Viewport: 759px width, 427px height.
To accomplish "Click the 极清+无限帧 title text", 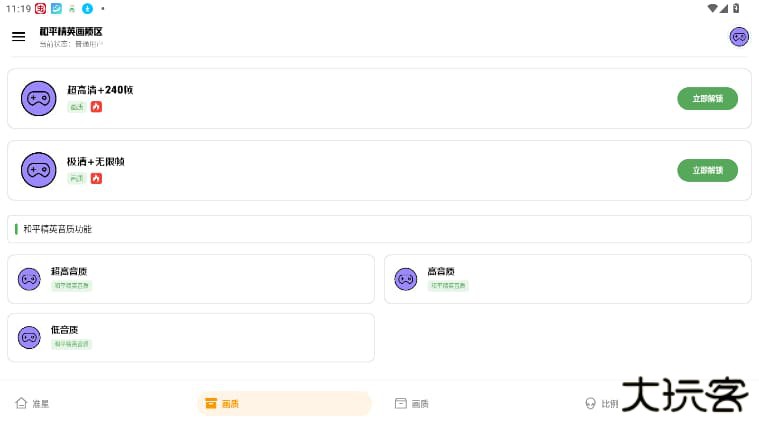I will [x=96, y=162].
